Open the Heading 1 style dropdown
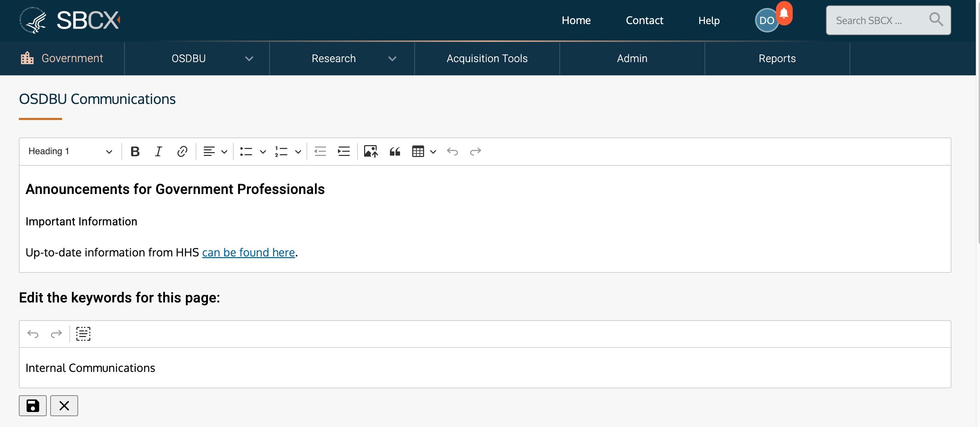The width and height of the screenshot is (980, 427). pyautogui.click(x=70, y=151)
